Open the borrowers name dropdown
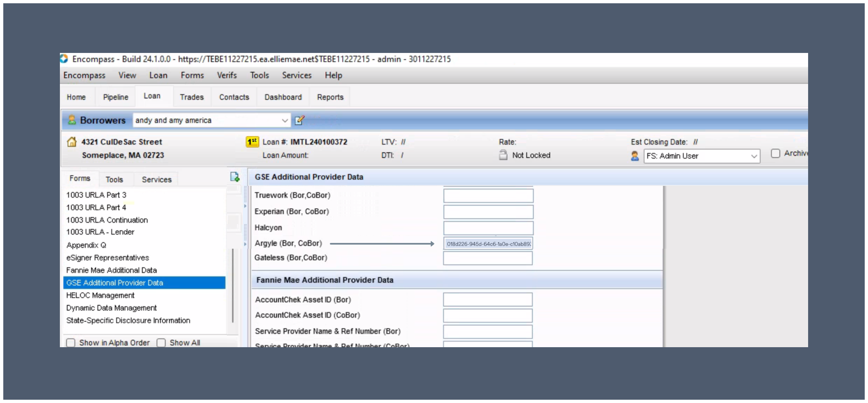The height and width of the screenshot is (403, 868). pos(285,120)
